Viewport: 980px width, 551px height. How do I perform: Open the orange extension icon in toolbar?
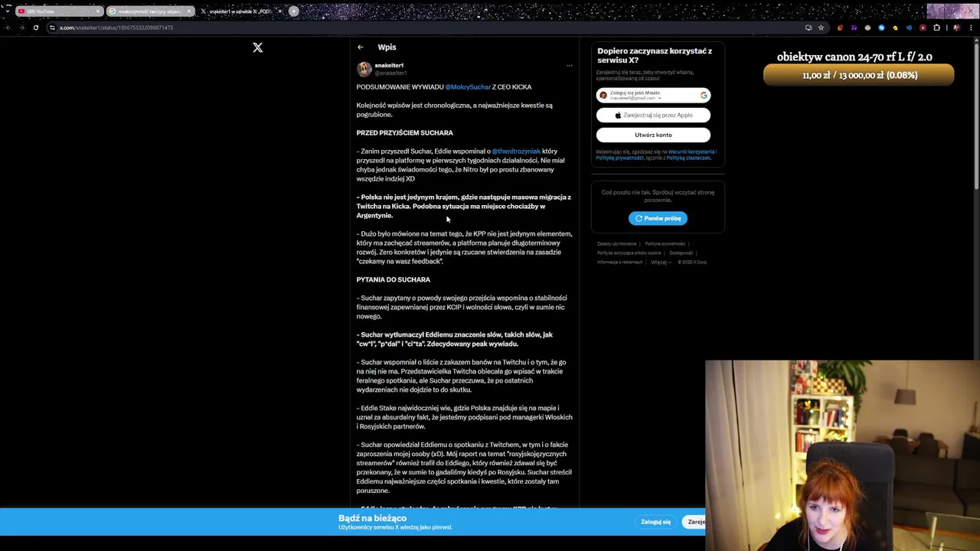pos(840,28)
